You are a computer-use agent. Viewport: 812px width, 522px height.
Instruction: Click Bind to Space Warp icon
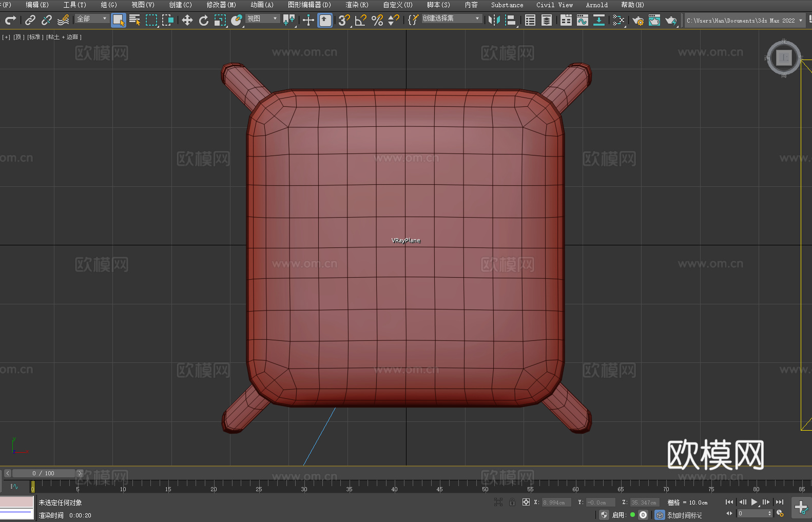tap(63, 20)
